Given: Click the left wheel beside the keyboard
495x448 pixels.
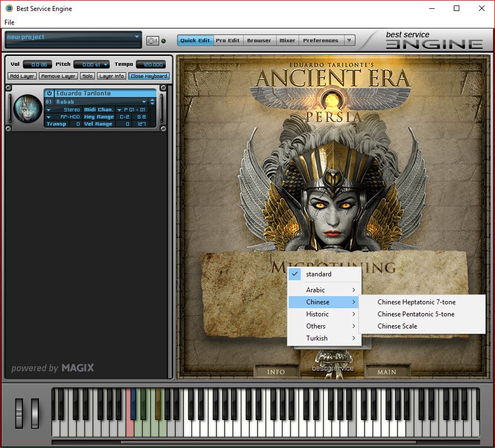Looking at the screenshot, I should pyautogui.click(x=19, y=413).
